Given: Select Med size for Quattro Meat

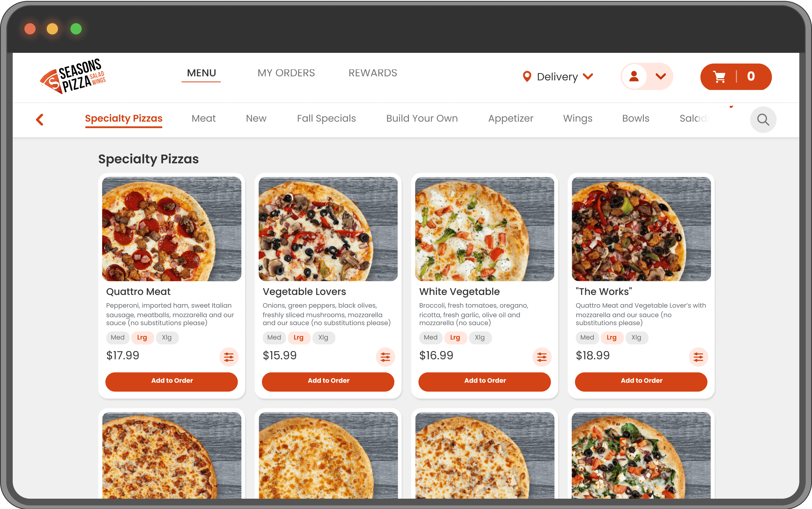Looking at the screenshot, I should (118, 338).
